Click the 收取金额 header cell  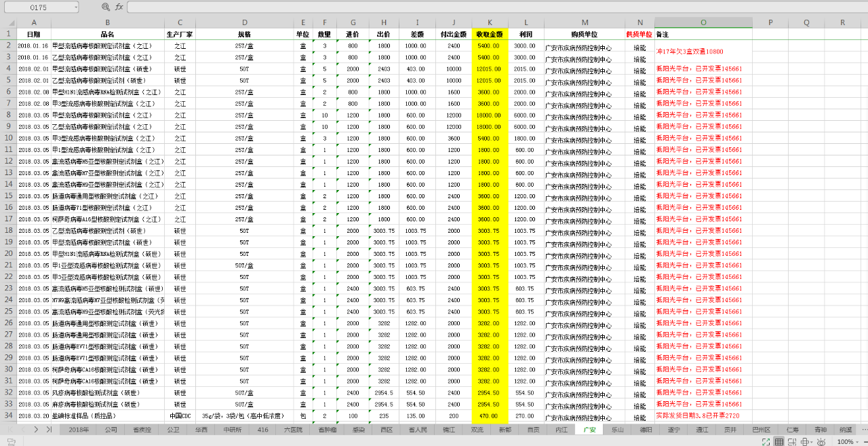[490, 34]
